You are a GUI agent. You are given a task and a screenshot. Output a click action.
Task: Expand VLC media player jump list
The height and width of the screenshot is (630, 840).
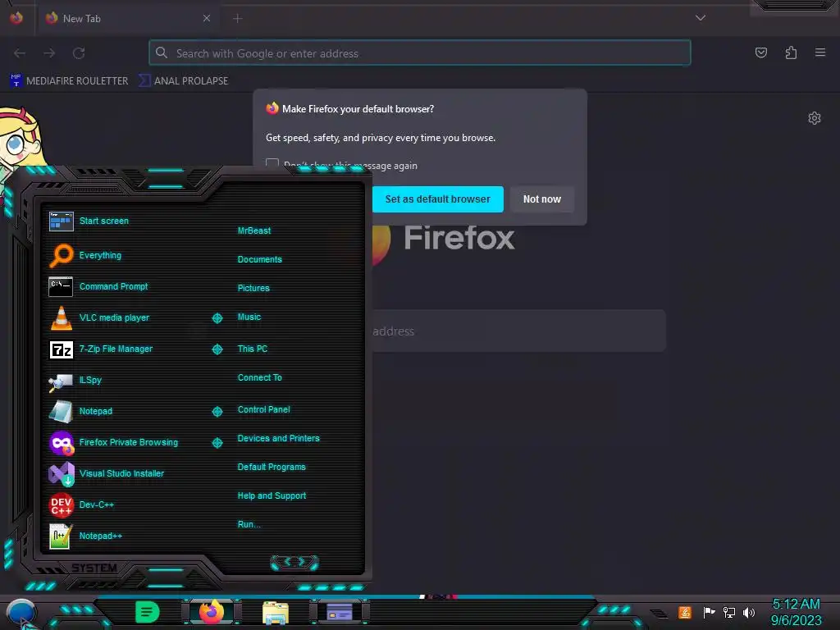coord(217,318)
